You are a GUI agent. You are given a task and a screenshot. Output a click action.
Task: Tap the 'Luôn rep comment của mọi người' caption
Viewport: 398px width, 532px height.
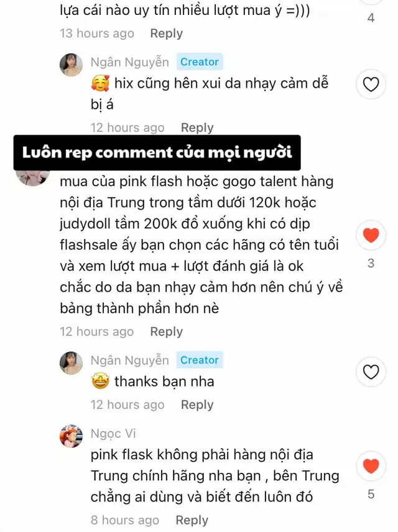tap(157, 152)
